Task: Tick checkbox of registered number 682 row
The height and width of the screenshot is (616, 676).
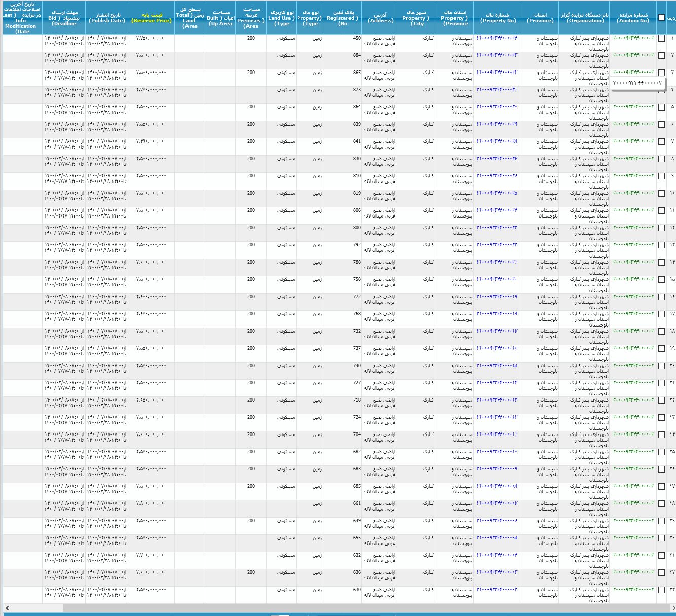Action: coord(661,452)
